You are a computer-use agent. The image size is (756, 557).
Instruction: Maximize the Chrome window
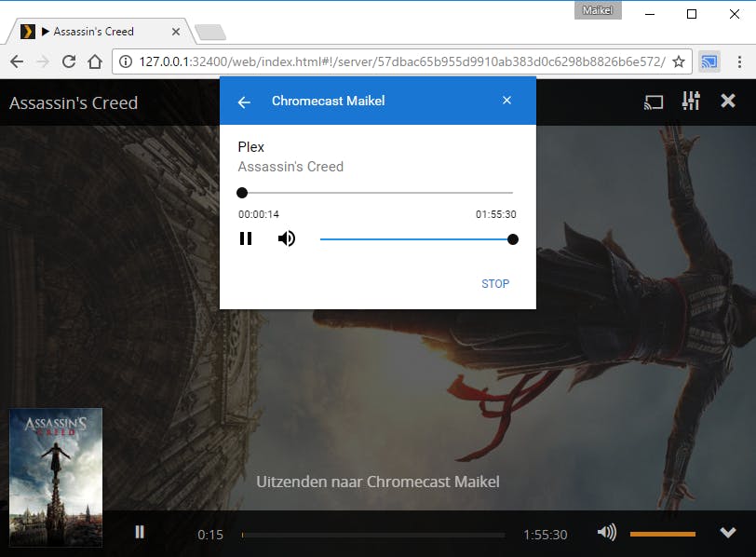692,14
